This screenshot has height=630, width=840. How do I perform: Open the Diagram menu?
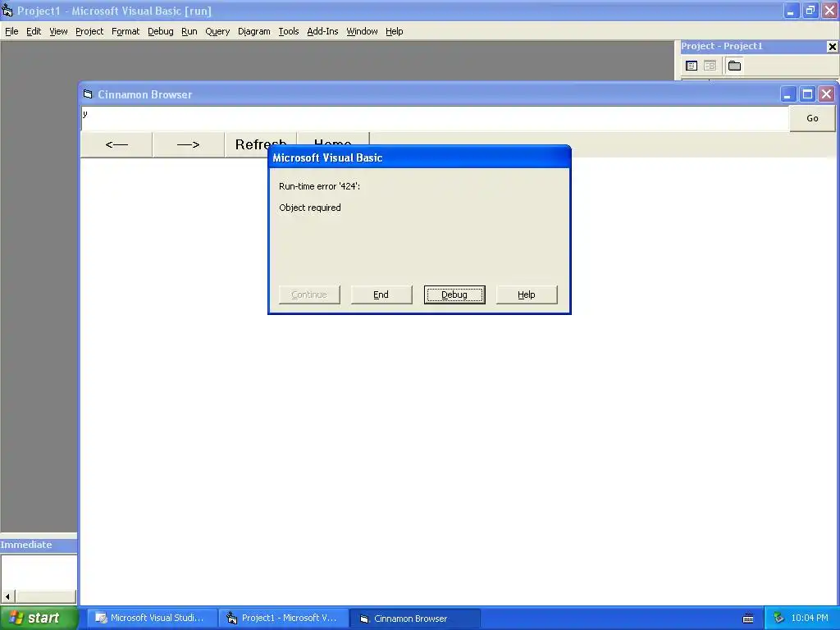pyautogui.click(x=254, y=31)
